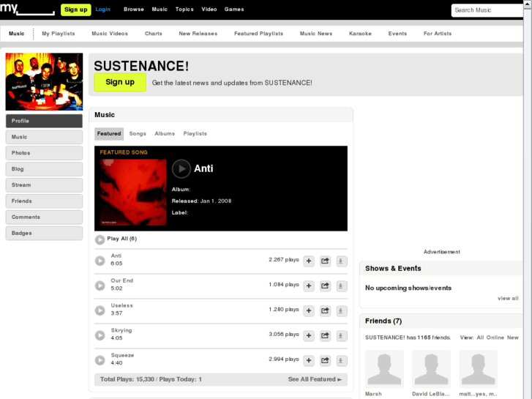Go to Music Videos
The image size is (532, 399).
coord(110,34)
